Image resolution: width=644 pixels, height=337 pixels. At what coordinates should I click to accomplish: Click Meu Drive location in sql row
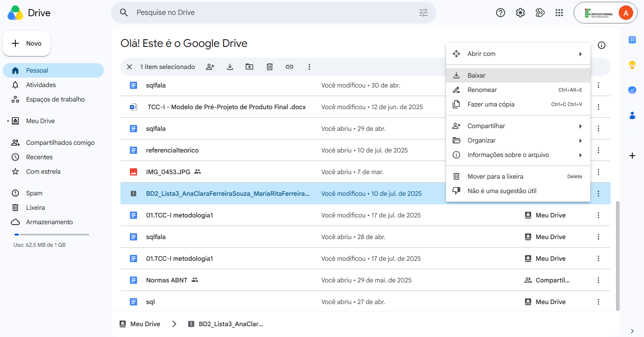click(x=545, y=302)
